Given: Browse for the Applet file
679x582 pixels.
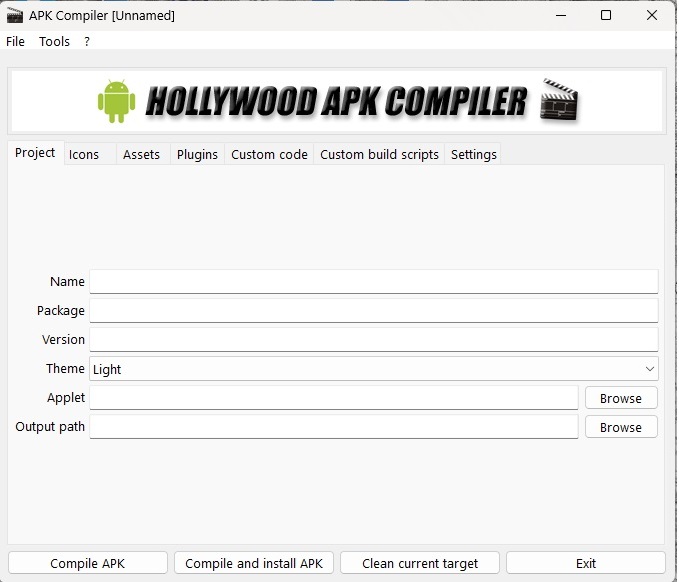Looking at the screenshot, I should pos(621,398).
